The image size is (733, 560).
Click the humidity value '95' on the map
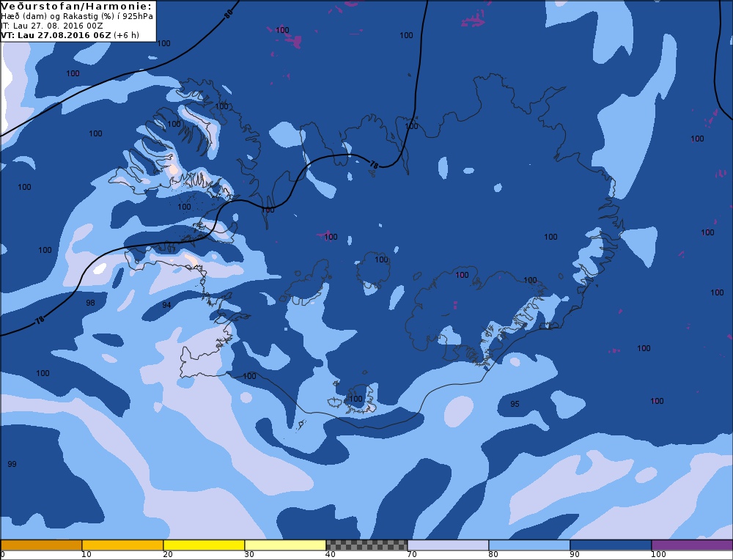[x=515, y=404]
